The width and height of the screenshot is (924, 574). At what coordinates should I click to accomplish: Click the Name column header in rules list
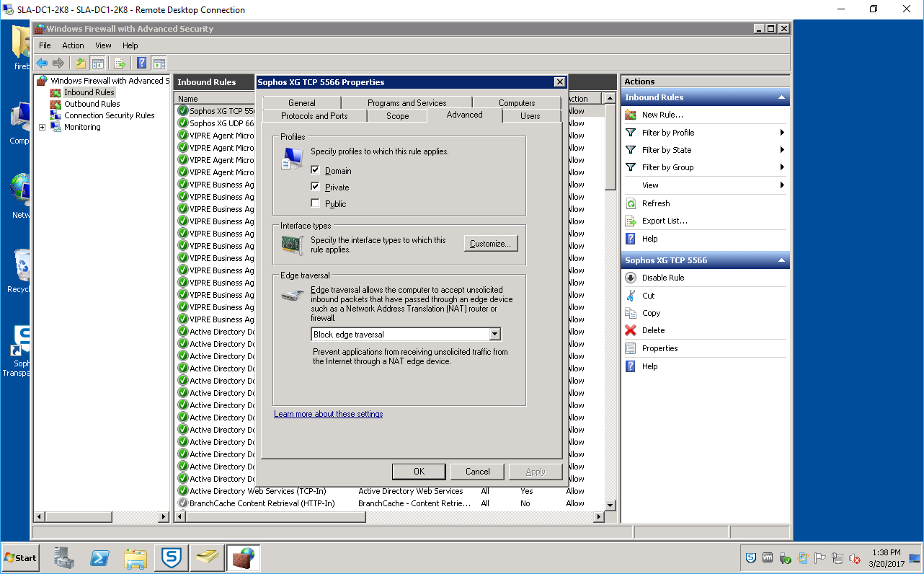click(215, 99)
